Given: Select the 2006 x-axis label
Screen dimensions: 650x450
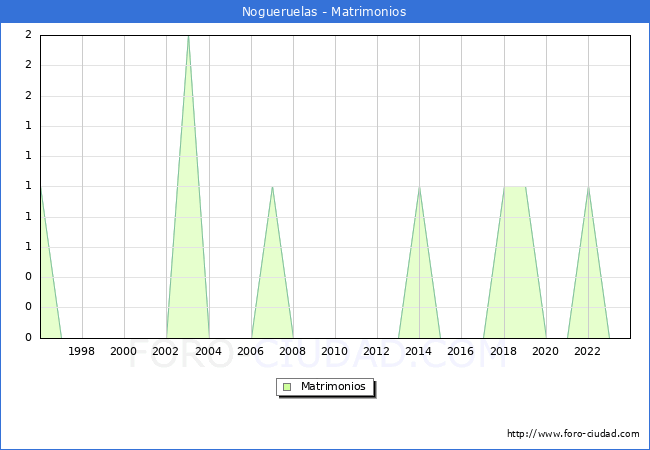Looking at the screenshot, I should pyautogui.click(x=251, y=351).
